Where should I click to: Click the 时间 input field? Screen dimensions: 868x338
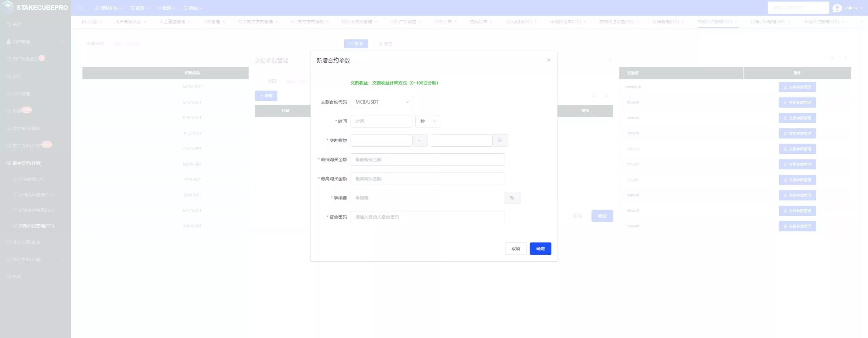click(x=381, y=121)
